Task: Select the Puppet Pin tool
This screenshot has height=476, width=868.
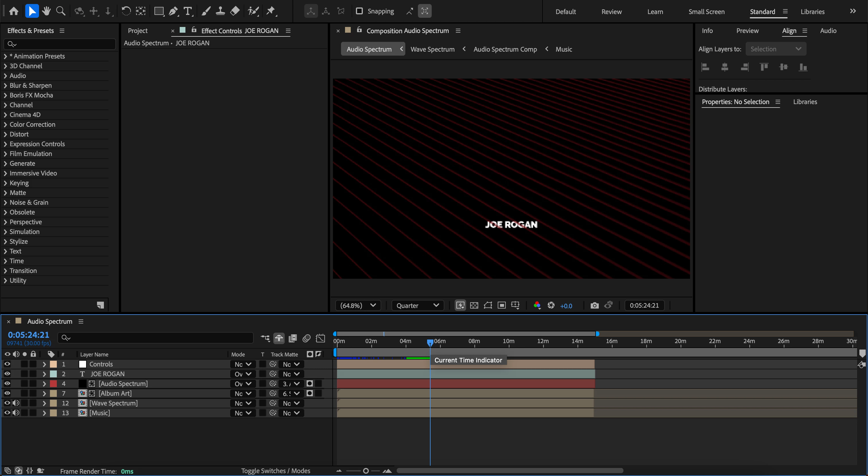Action: (271, 11)
